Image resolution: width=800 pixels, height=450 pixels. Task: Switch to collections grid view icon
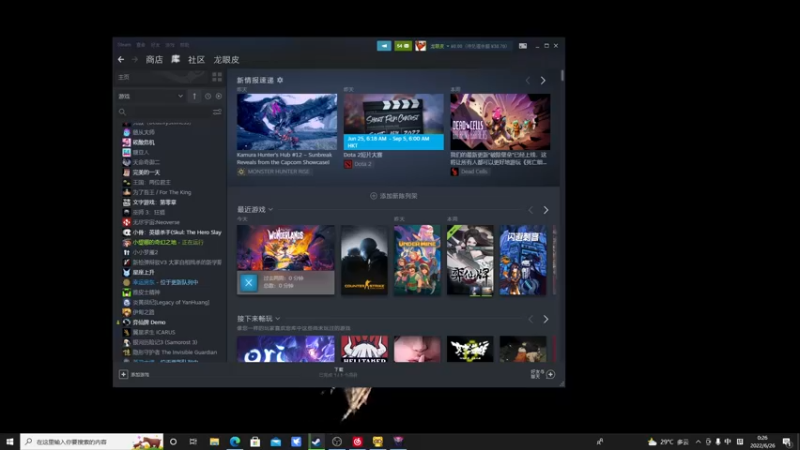click(x=217, y=77)
